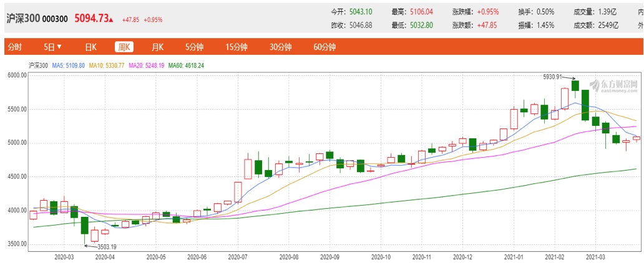Show the 15分钟 chart
Viewport: 644px width, 263px height.
point(237,47)
